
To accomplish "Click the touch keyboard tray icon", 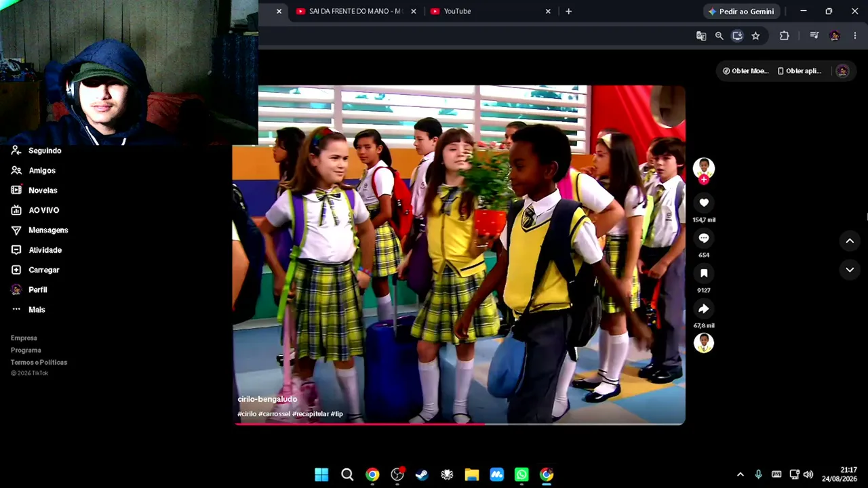I will [776, 474].
